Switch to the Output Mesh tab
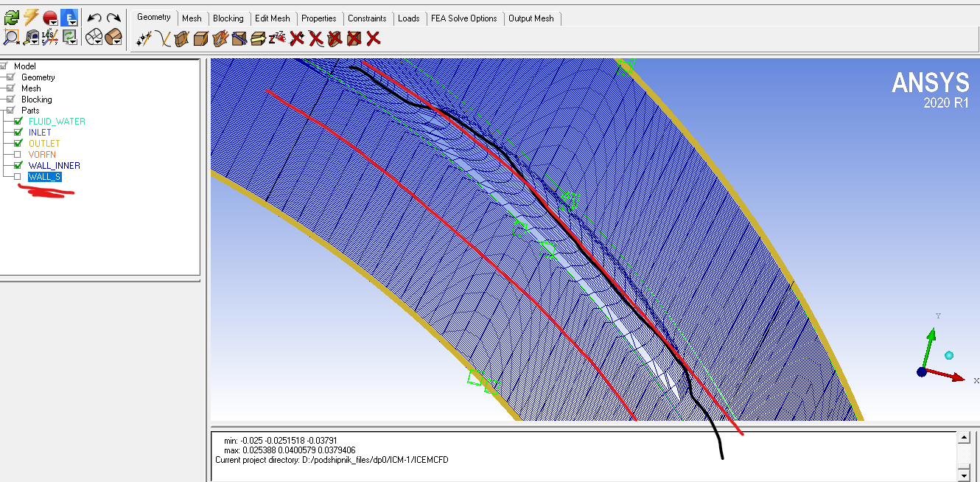 531,18
